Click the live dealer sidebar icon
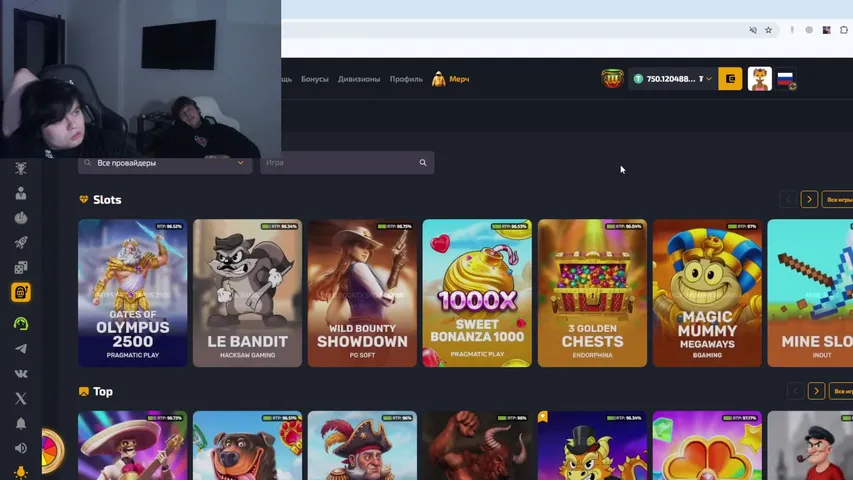This screenshot has height=480, width=853. coord(21,193)
